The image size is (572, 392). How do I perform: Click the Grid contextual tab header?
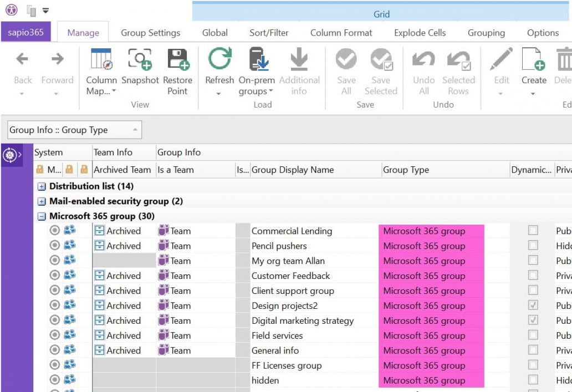pos(381,12)
